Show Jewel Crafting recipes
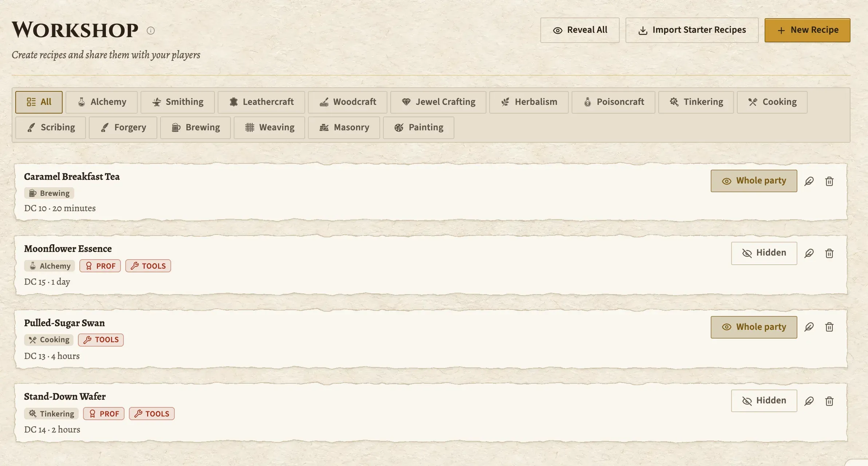868x466 pixels. (x=438, y=102)
